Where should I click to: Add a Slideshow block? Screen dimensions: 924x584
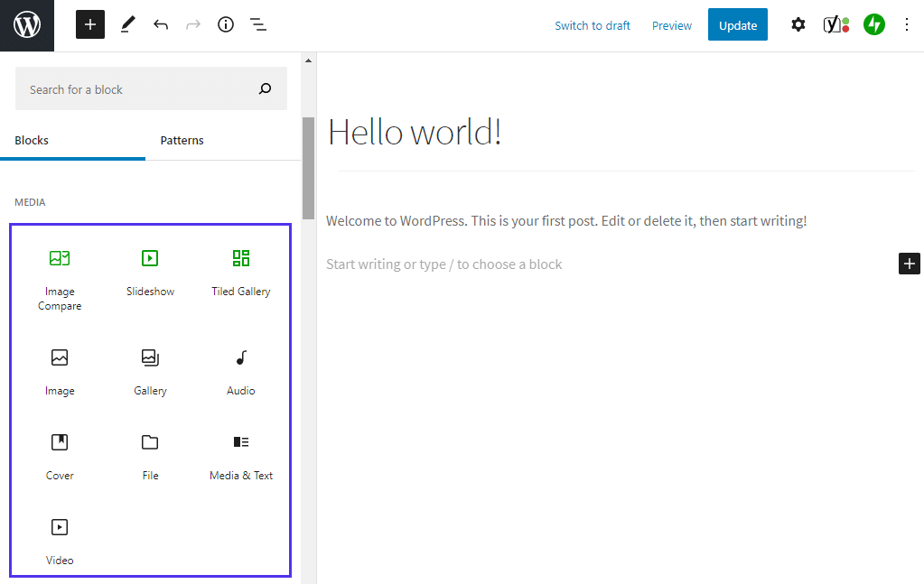point(150,273)
